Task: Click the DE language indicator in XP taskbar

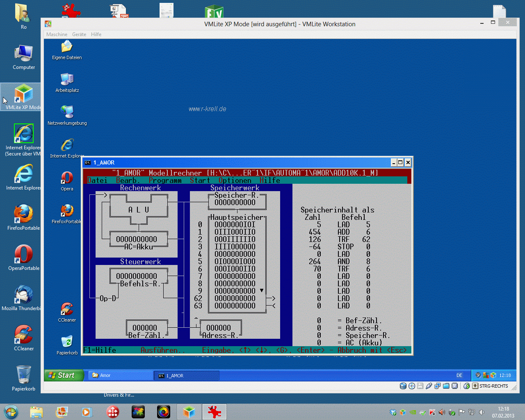Action: pos(459,375)
